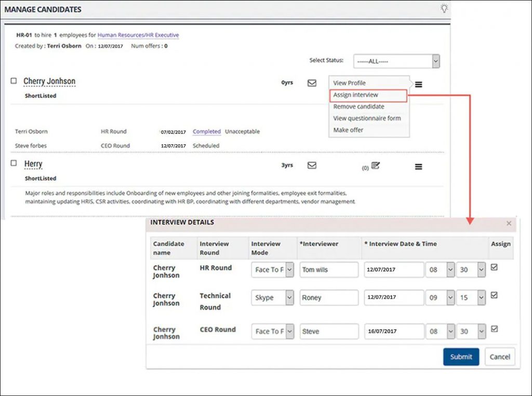The height and width of the screenshot is (396, 532).
Task: Click interviewer field containing Tom wills
Action: [329, 269]
